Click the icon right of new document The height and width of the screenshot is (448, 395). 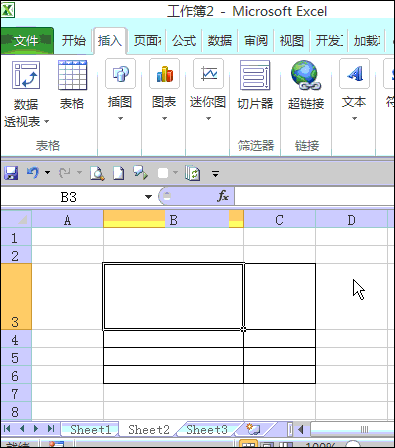[x=141, y=173]
